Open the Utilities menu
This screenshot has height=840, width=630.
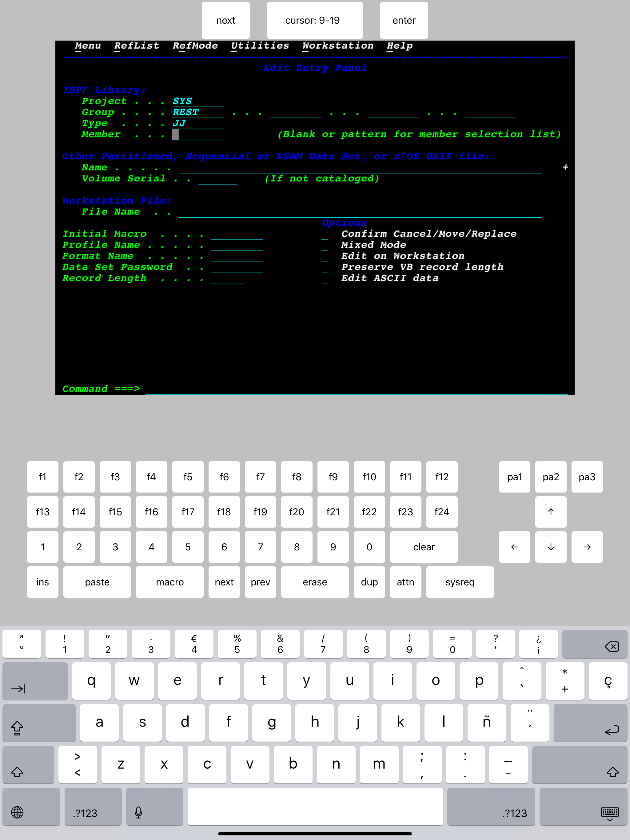pos(260,46)
